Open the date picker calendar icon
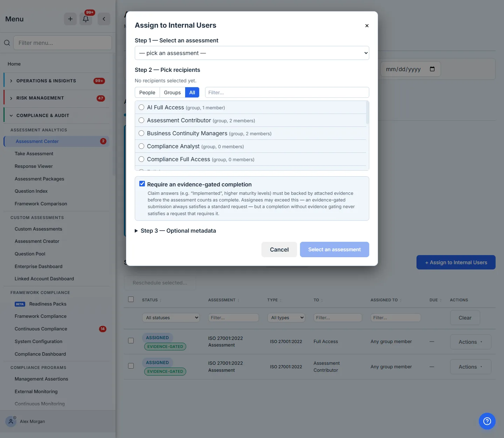The image size is (504, 438). pyautogui.click(x=432, y=69)
